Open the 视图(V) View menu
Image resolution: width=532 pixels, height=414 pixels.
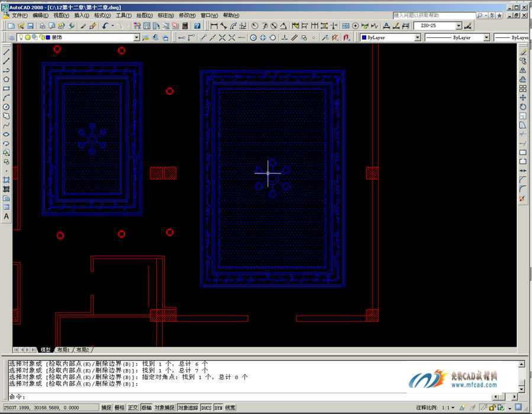61,15
